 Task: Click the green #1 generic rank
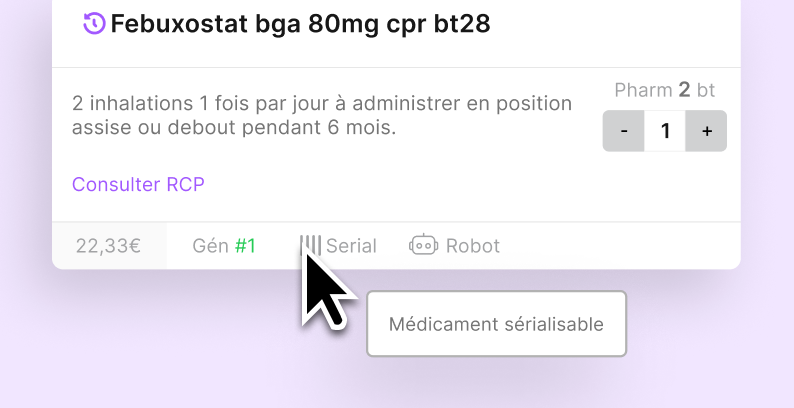tap(245, 246)
